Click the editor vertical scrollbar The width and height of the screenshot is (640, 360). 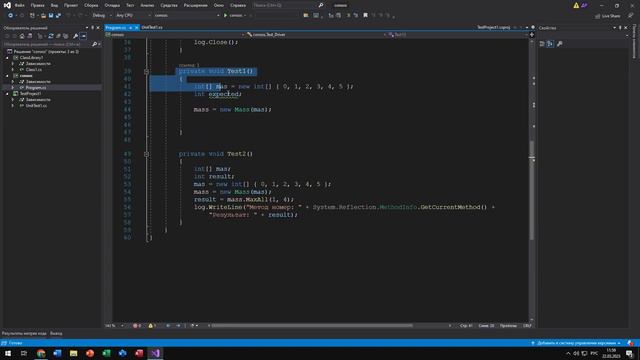click(531, 190)
